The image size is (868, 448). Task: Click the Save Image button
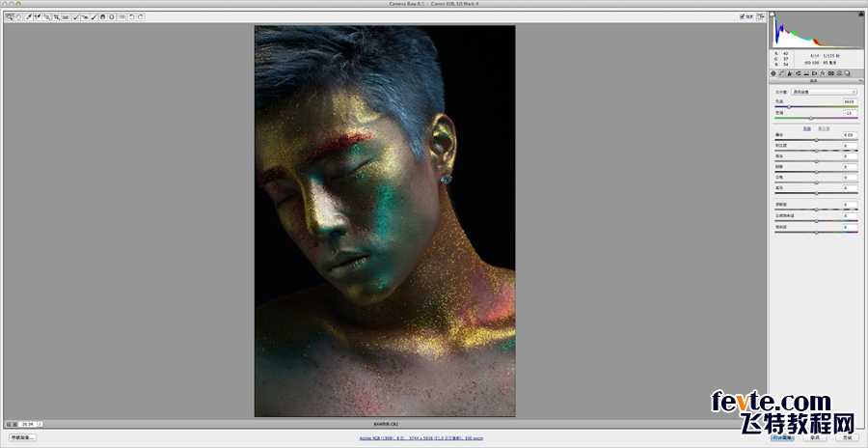22,437
